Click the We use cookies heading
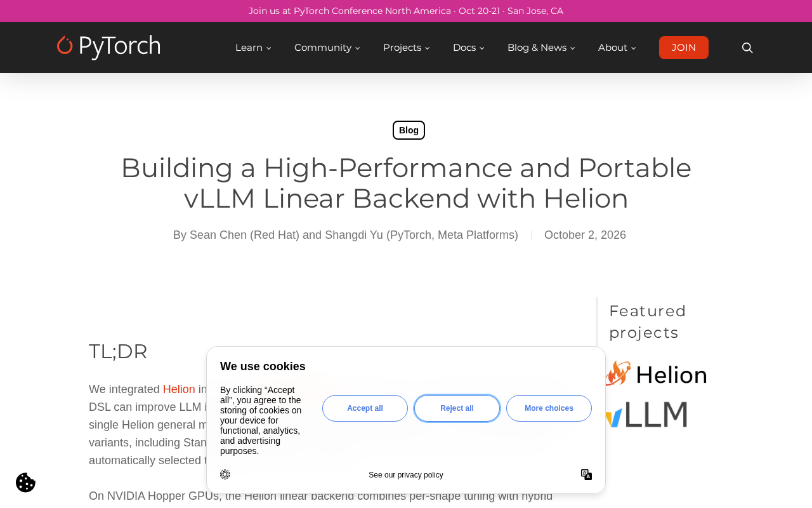 coord(263,366)
